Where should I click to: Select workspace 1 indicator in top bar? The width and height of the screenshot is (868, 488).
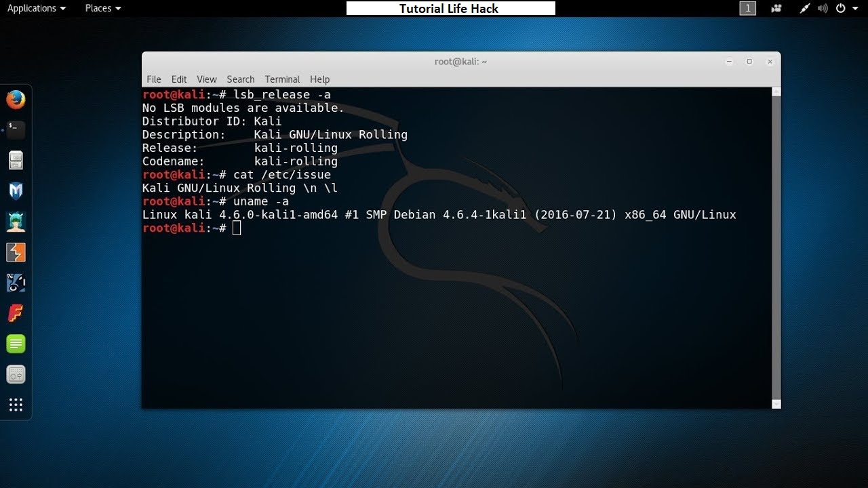tap(747, 8)
